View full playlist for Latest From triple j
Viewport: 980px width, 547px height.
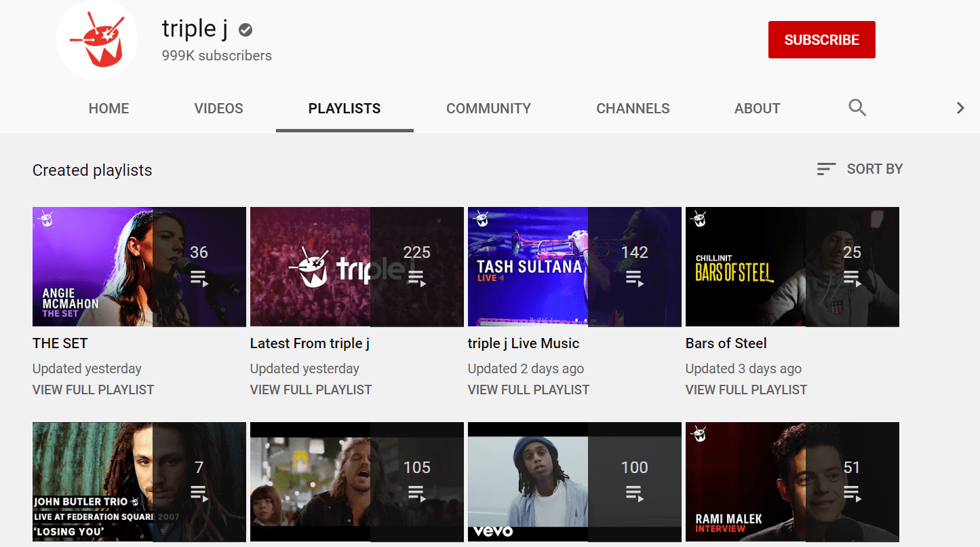tap(311, 390)
